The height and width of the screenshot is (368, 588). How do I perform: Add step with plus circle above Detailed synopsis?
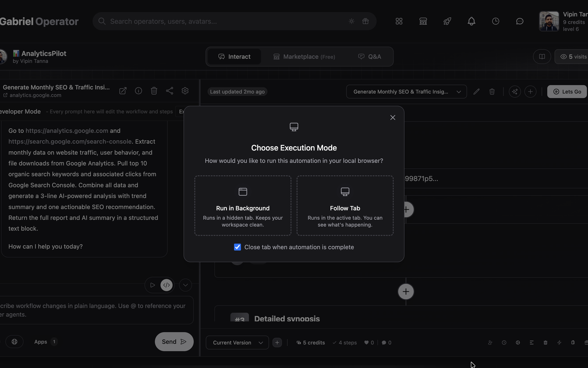[406, 292]
